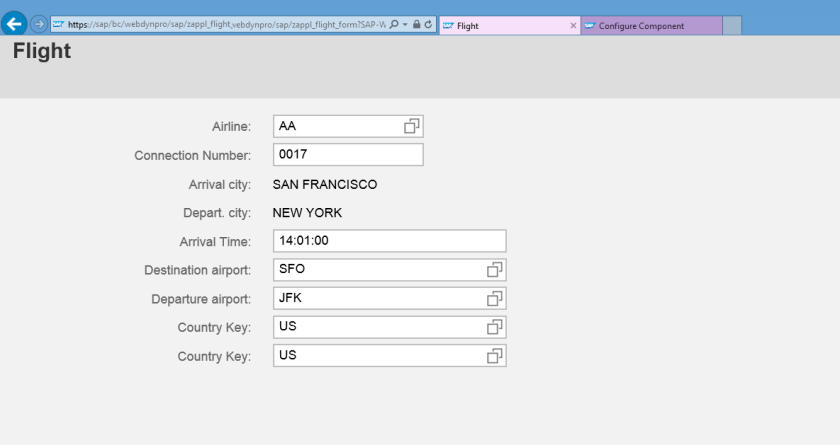Refresh the page with reload icon
The width and height of the screenshot is (840, 445).
point(429,24)
